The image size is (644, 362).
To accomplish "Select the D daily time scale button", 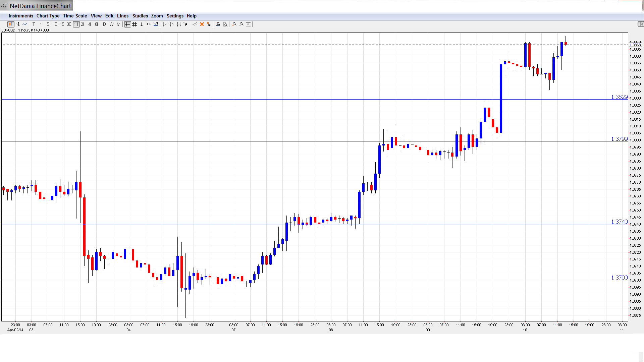I will pos(104,24).
